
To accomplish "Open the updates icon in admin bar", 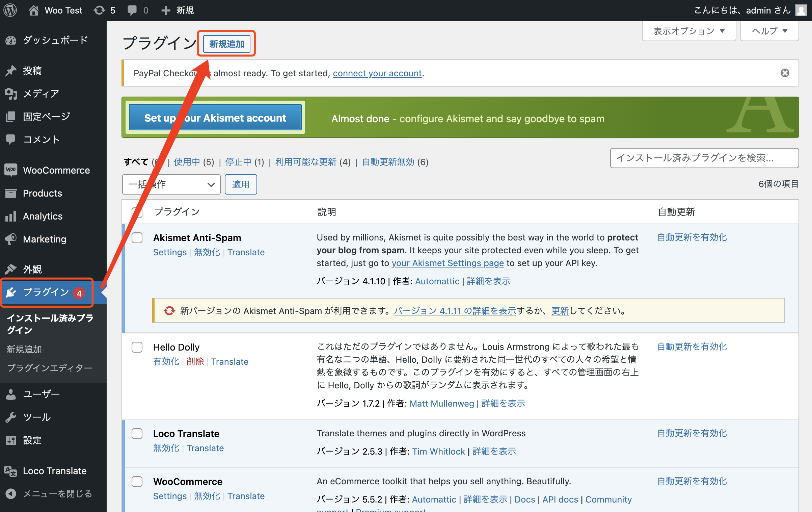I will pos(99,10).
